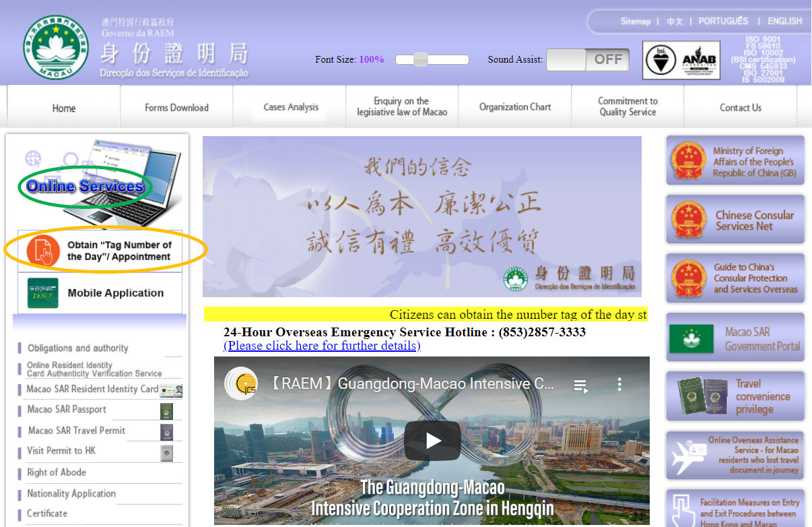812x527 pixels.
Task: Open the Forms Download menu tab
Action: click(x=176, y=108)
